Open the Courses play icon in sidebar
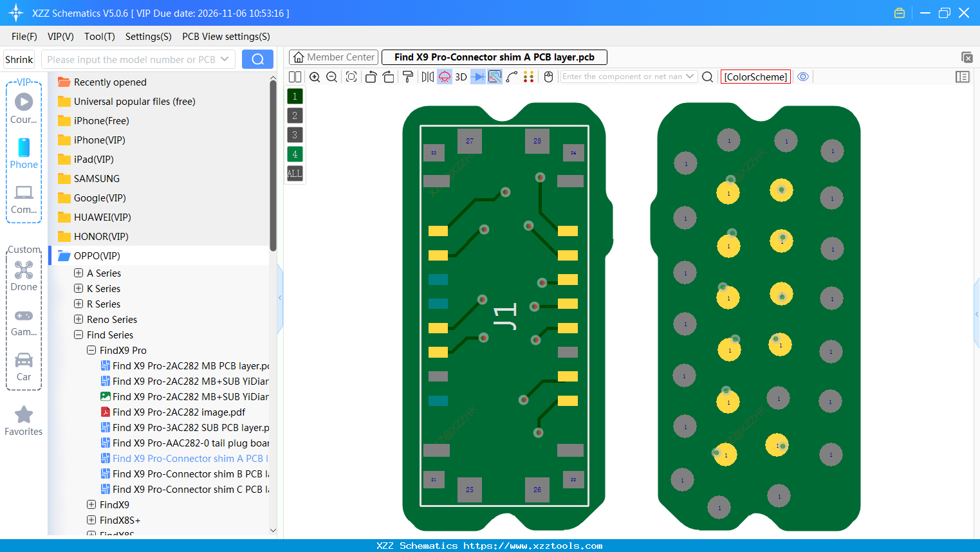Viewport: 980px width, 552px height. pyautogui.click(x=24, y=102)
